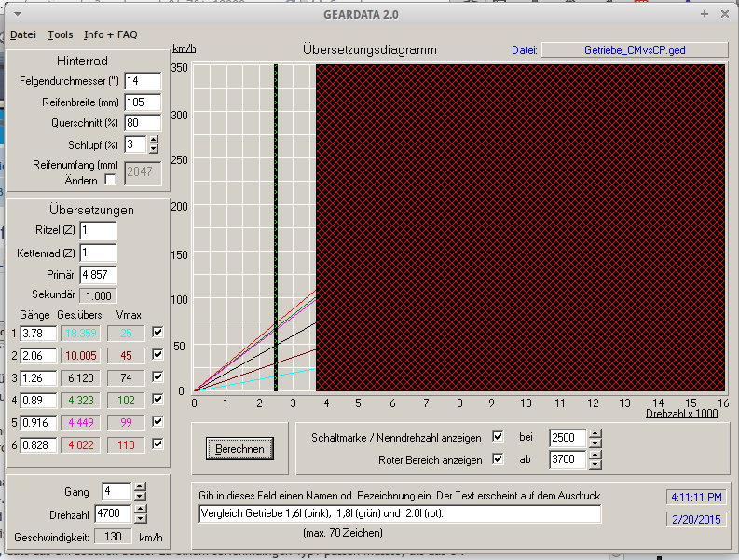The image size is (739, 560).
Task: Uncheck gear 1 display checkbox
Action: tap(157, 333)
